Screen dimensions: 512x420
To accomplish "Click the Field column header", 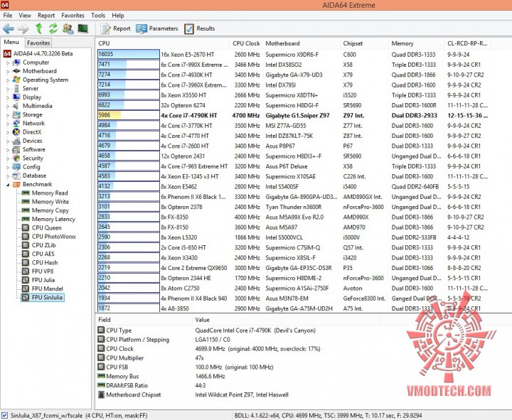I will click(144, 320).
